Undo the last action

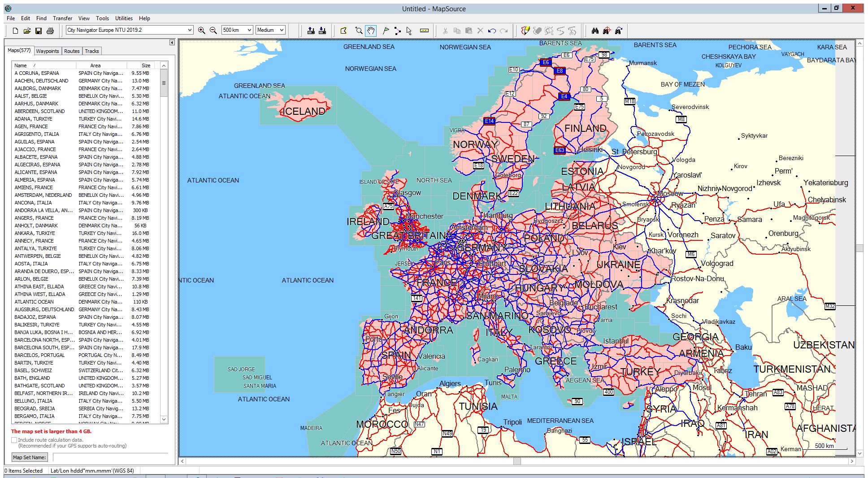click(492, 30)
